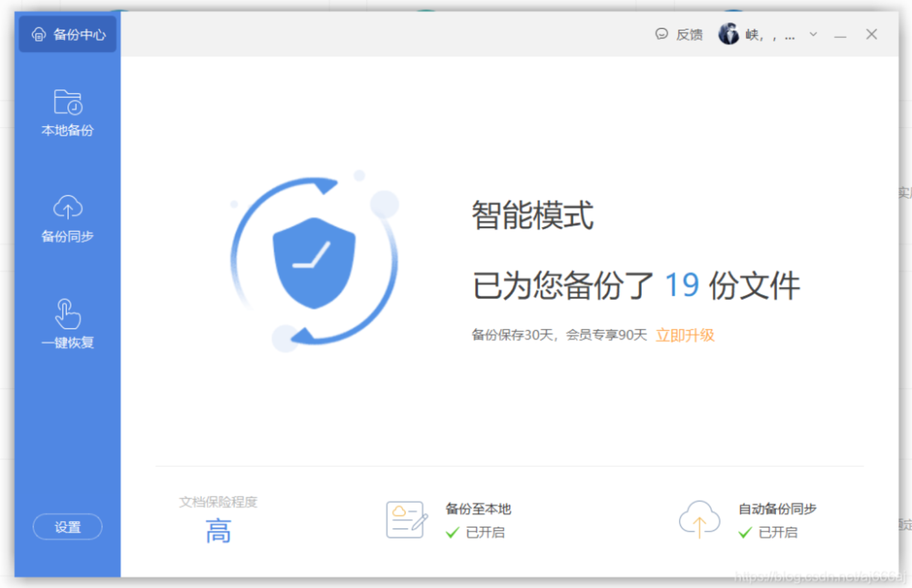The width and height of the screenshot is (912, 588).
Task: Click the 反馈 feedback text
Action: [x=689, y=35]
